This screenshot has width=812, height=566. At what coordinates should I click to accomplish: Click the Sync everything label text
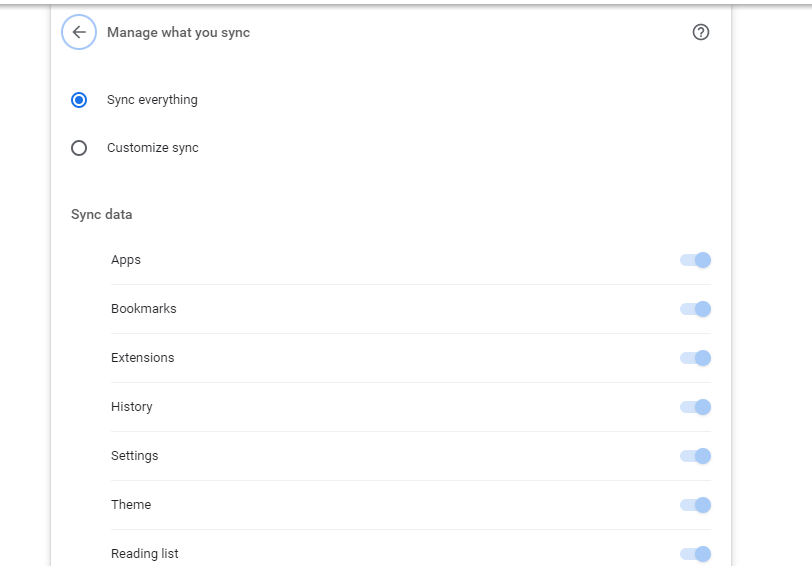click(x=152, y=100)
